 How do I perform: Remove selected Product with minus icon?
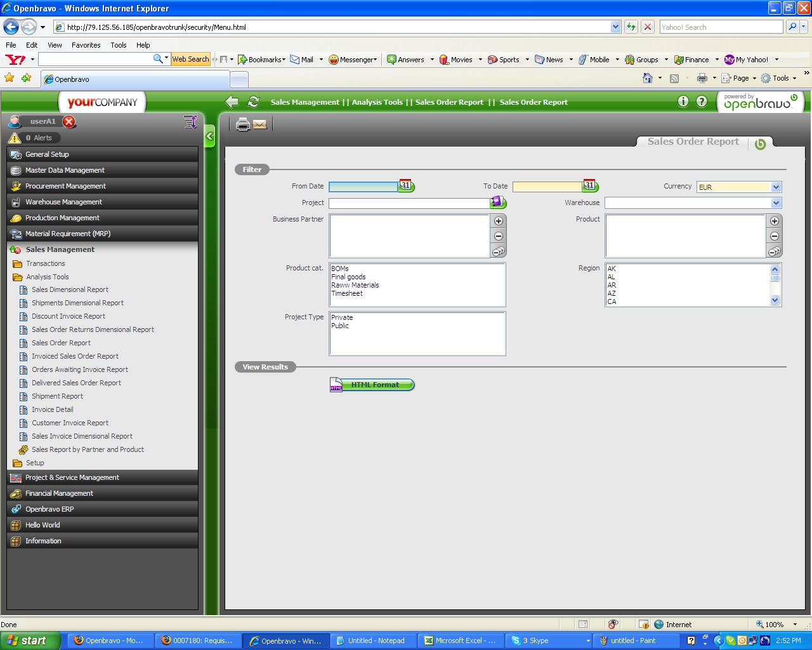[x=774, y=236]
